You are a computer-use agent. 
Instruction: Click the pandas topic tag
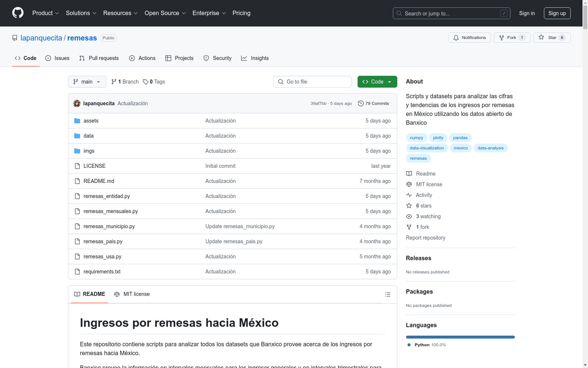[460, 138]
